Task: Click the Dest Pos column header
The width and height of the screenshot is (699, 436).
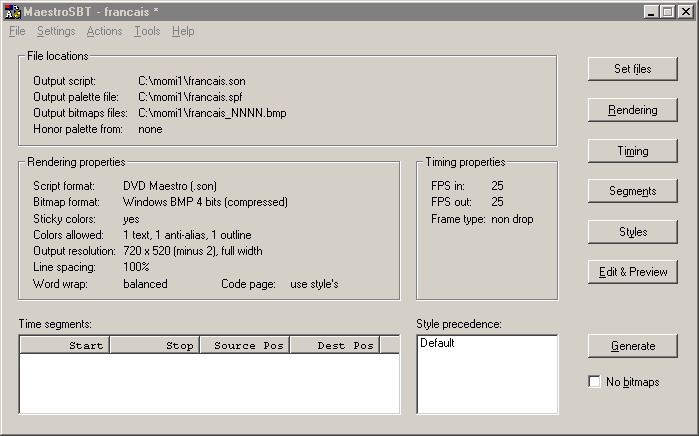Action: point(335,345)
